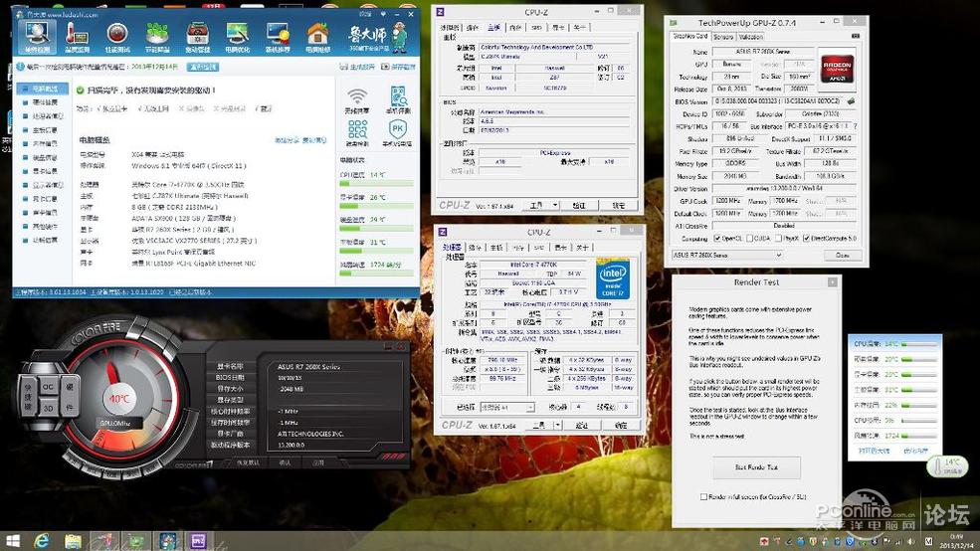Open the thermometer temperature monitor icon in Ludashi

tap(77, 36)
